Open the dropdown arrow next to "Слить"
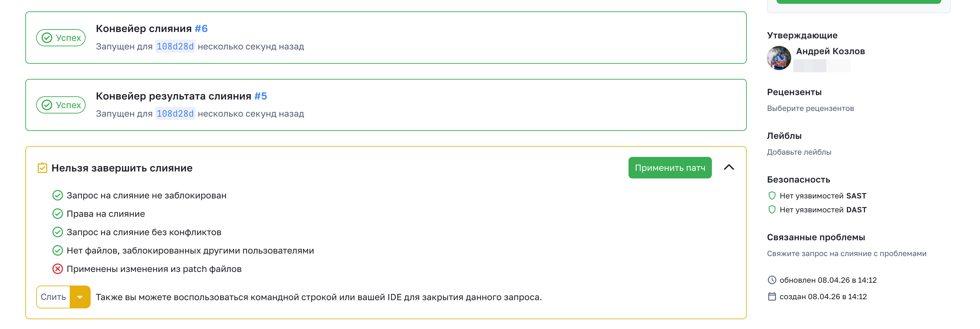Screen dimensions: 980x329 (x=80, y=297)
